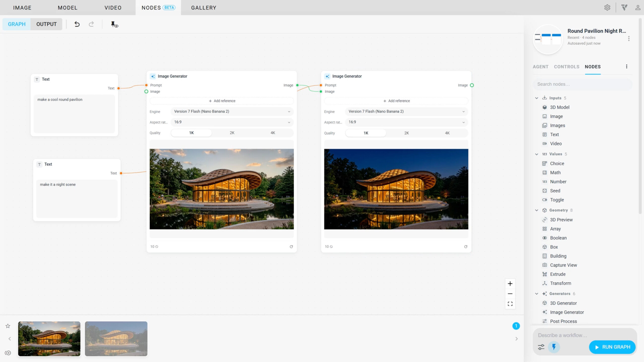Image resolution: width=644 pixels, height=362 pixels.
Task: Open the workflow sliders settings icon
Action: (541, 347)
